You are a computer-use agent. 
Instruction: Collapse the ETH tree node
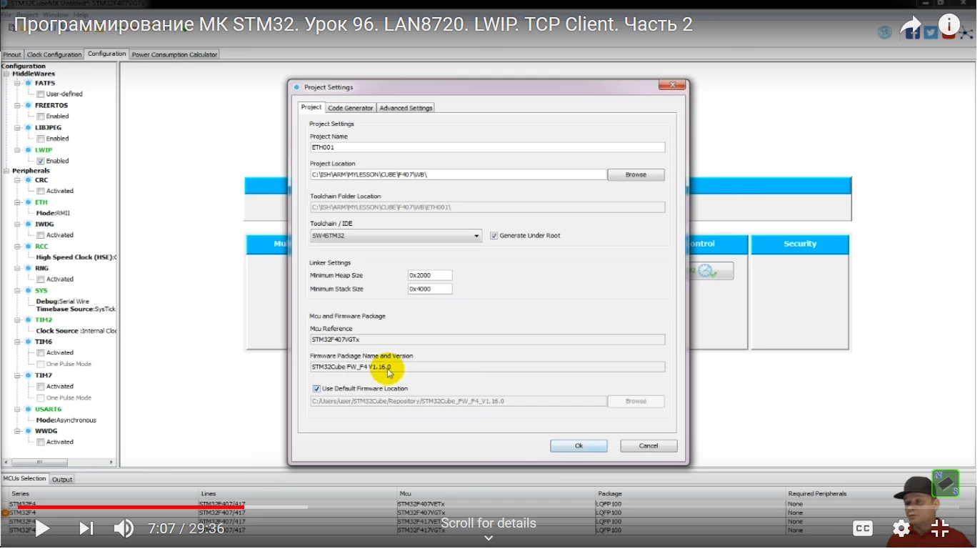coord(18,202)
